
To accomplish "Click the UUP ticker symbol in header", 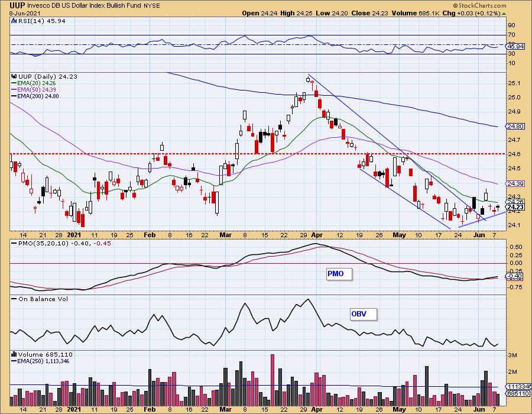I will point(17,5).
